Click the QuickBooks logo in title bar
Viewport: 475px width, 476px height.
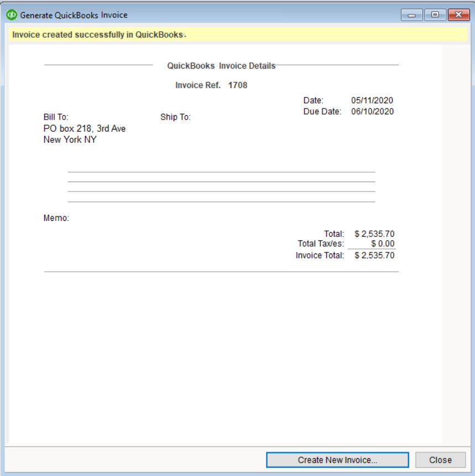tap(12, 15)
